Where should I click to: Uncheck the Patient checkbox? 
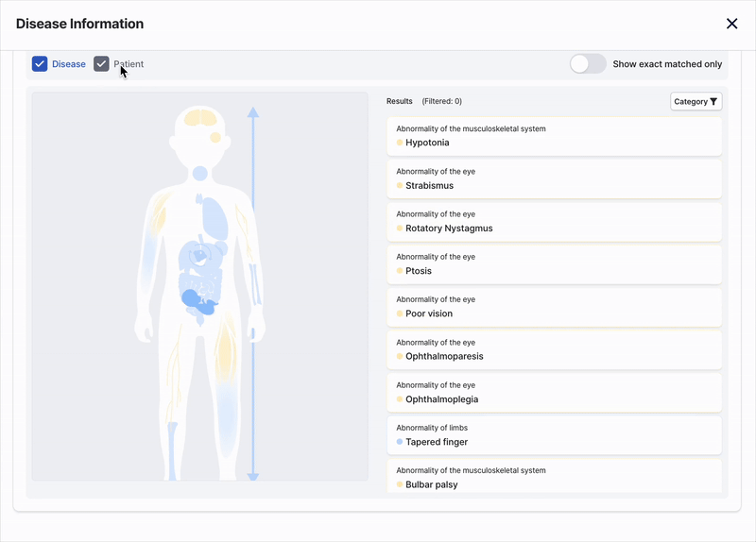click(x=102, y=64)
